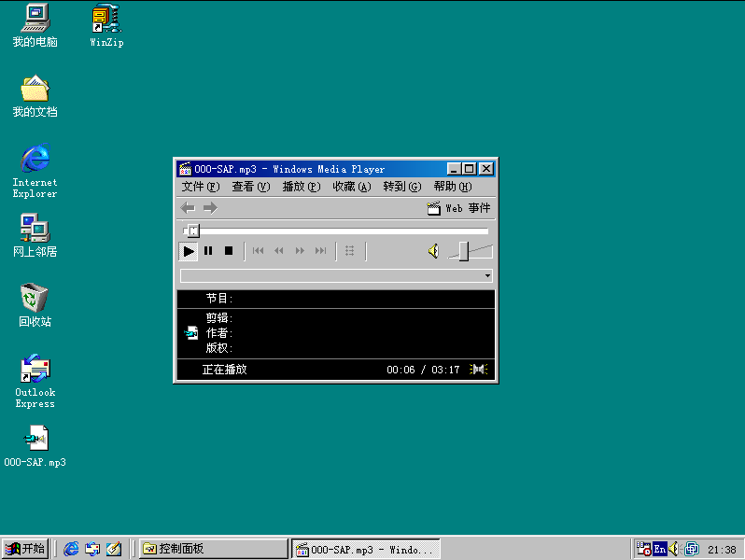The height and width of the screenshot is (560, 745).
Task: Click the Play button in Media Player
Action: [x=189, y=251]
